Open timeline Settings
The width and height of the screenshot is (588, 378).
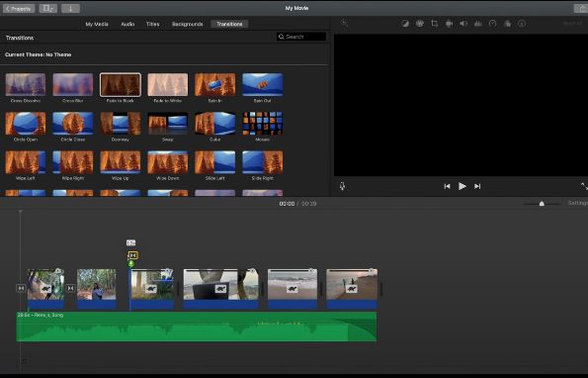tap(577, 203)
